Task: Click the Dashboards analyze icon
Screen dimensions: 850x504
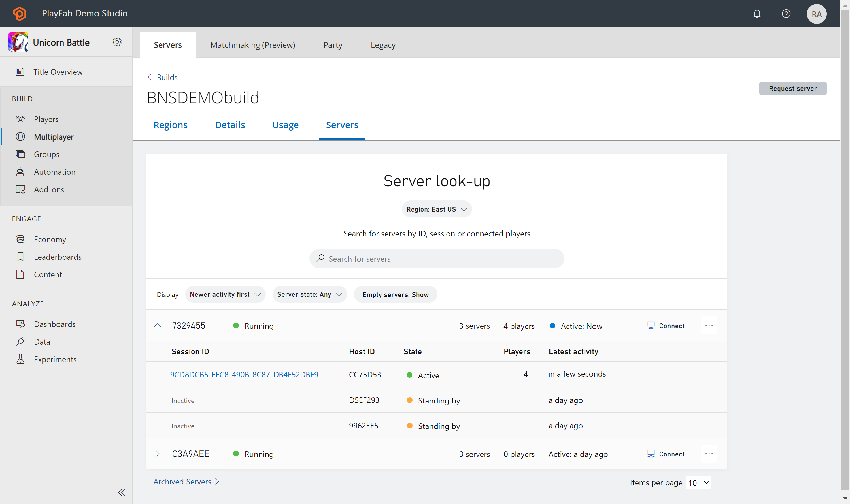Action: [20, 324]
